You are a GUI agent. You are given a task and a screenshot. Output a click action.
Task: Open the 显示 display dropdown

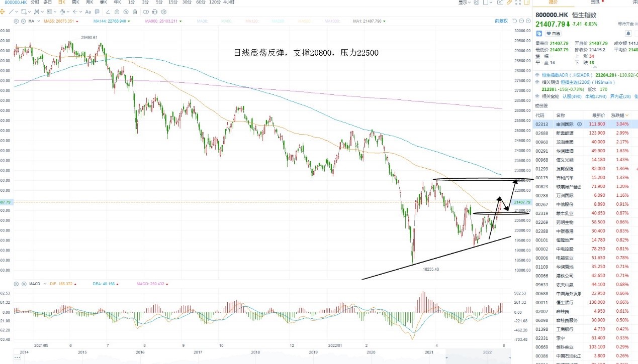[465, 3]
